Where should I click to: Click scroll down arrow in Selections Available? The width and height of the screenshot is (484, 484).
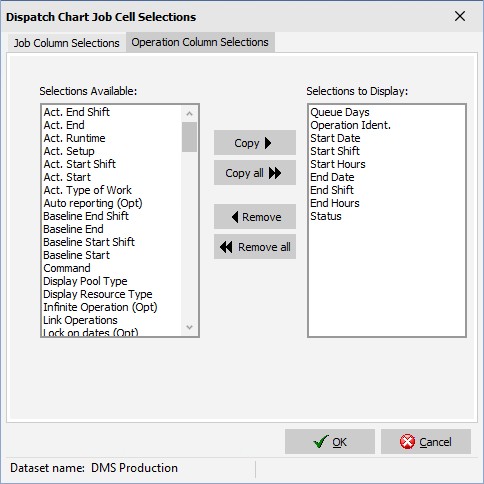point(189,327)
